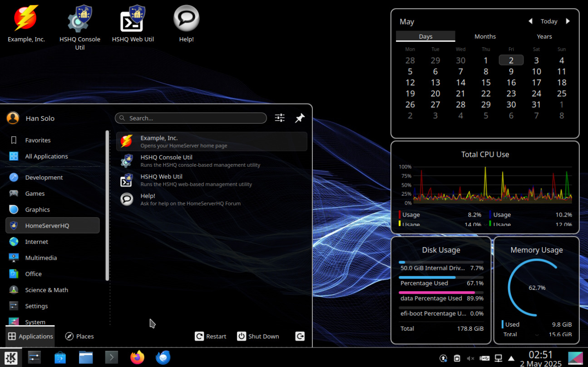Expand the hidden system tray icons arrow
The image size is (588, 367).
(x=511, y=358)
